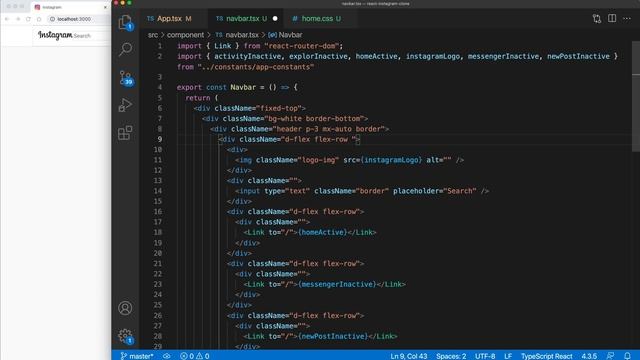Open the Run and Debug view
640x360 pixels.
[x=125, y=105]
